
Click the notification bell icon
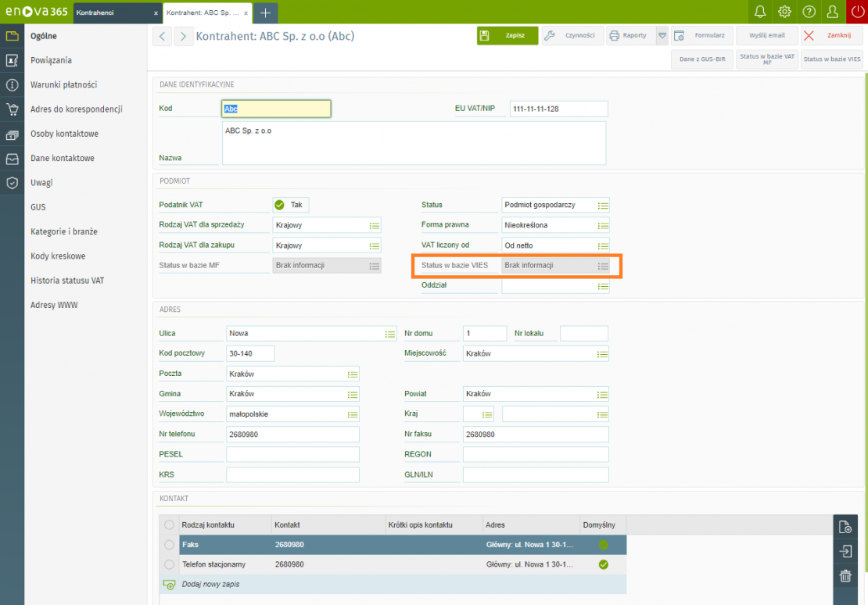759,12
